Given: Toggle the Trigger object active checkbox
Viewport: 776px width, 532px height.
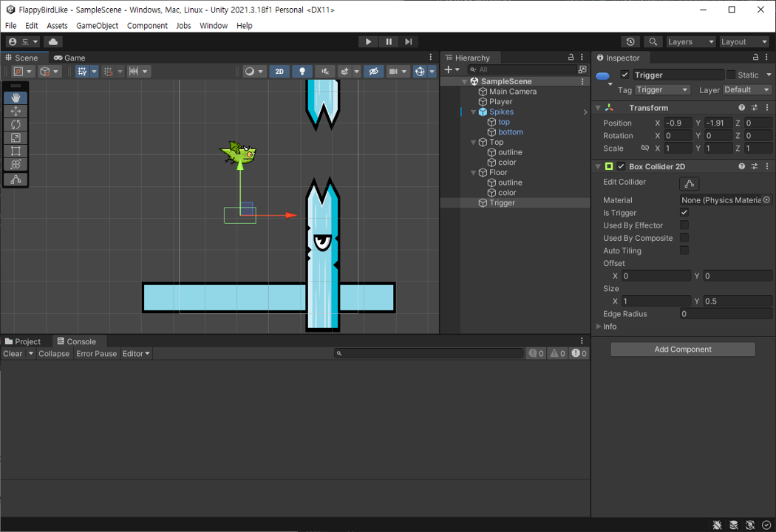Looking at the screenshot, I should coord(624,75).
